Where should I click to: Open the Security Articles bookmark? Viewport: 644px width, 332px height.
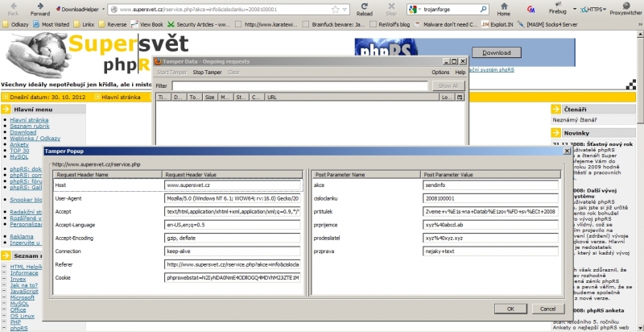point(199,24)
